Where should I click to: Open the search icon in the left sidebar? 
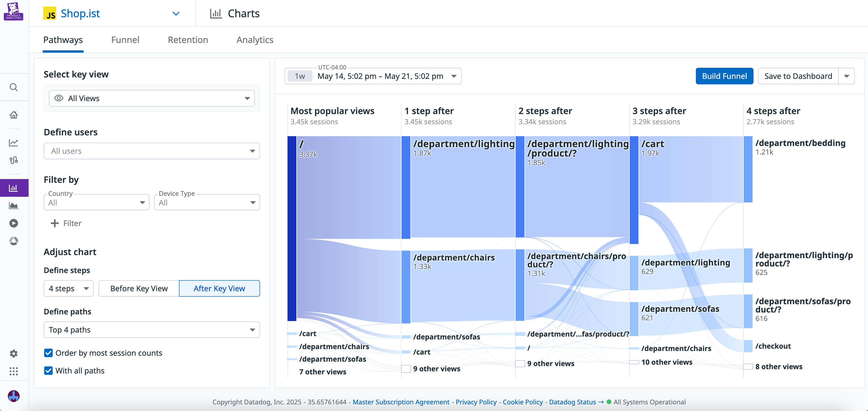tap(14, 87)
